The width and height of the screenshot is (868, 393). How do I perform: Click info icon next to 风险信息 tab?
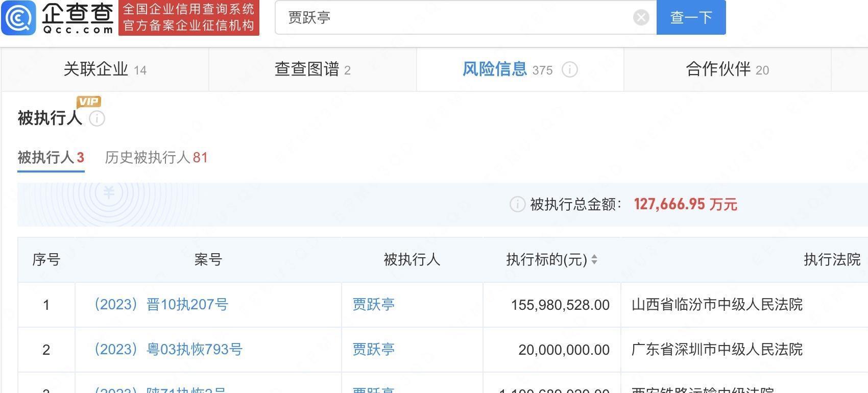click(x=569, y=69)
